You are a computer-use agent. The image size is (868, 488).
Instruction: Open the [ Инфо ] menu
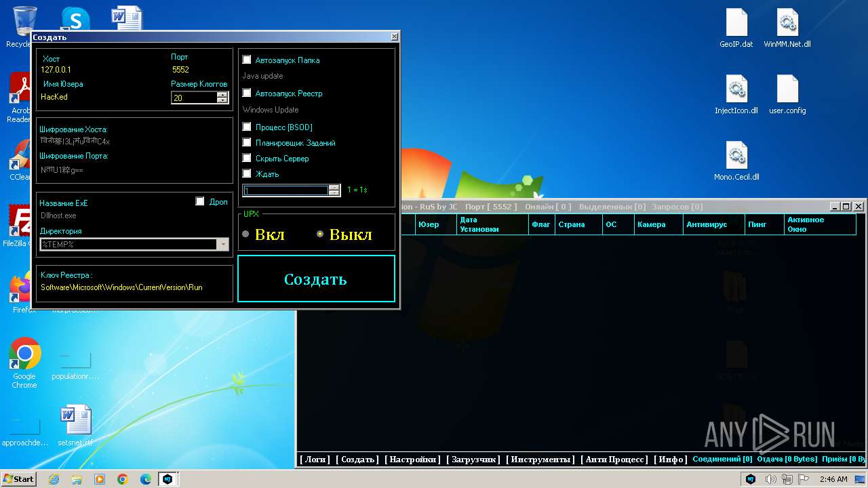(x=671, y=459)
